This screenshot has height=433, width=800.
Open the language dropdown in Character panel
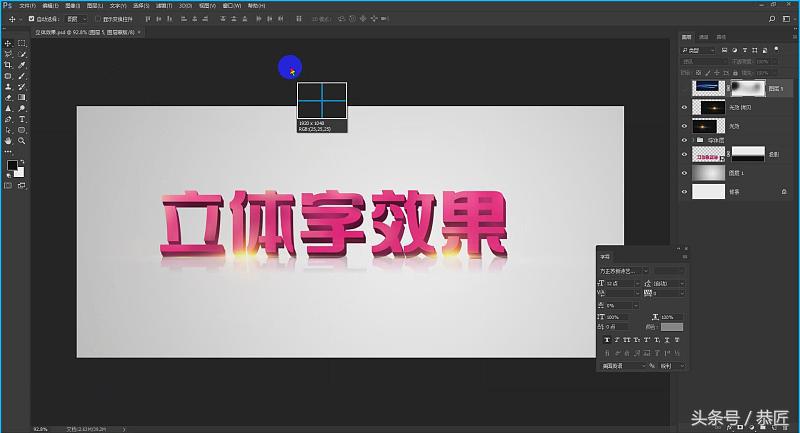624,366
